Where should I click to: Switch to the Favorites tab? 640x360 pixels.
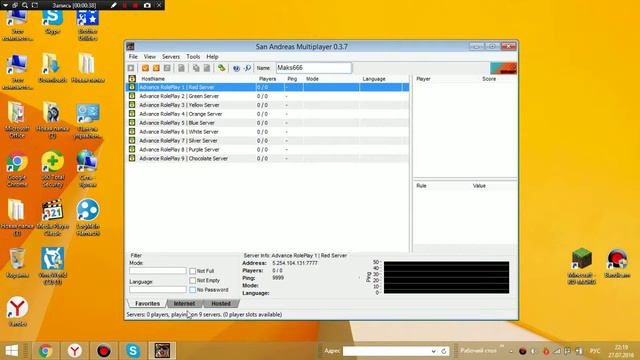point(147,304)
